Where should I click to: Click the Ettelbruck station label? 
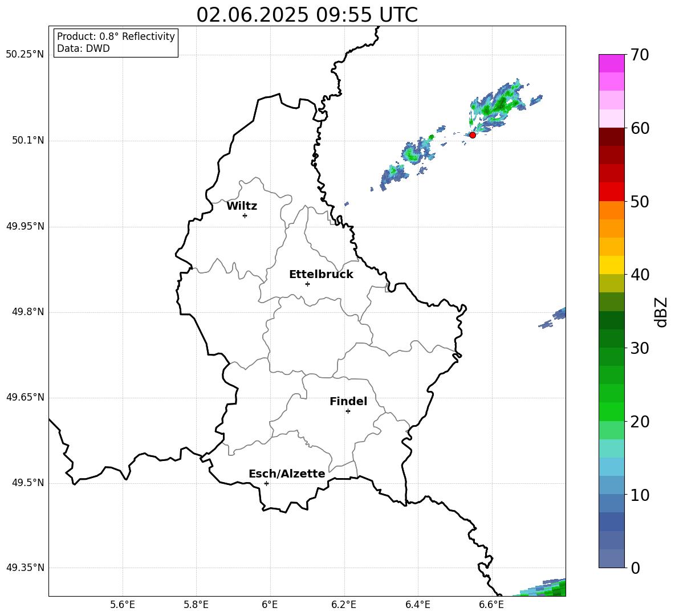[321, 275]
